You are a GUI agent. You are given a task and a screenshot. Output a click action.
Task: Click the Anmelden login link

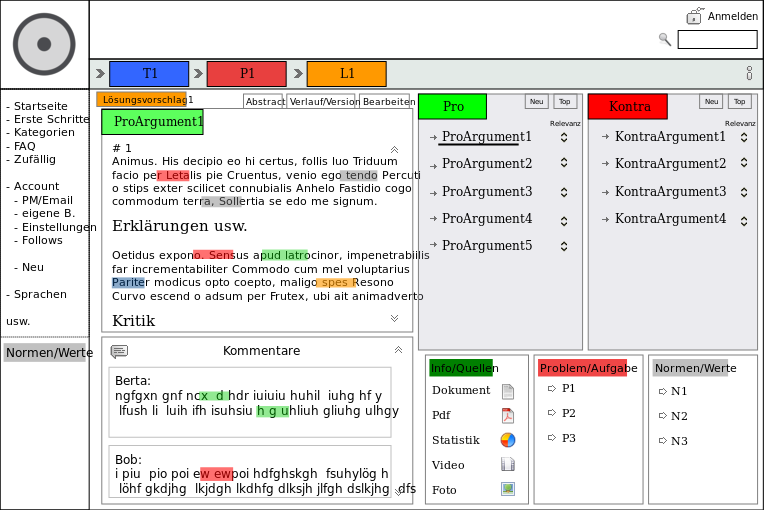click(733, 16)
